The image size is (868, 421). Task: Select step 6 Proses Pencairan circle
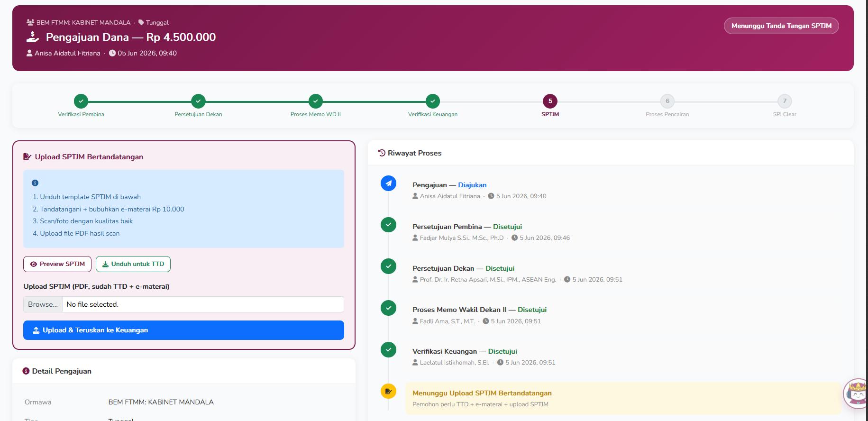click(667, 101)
